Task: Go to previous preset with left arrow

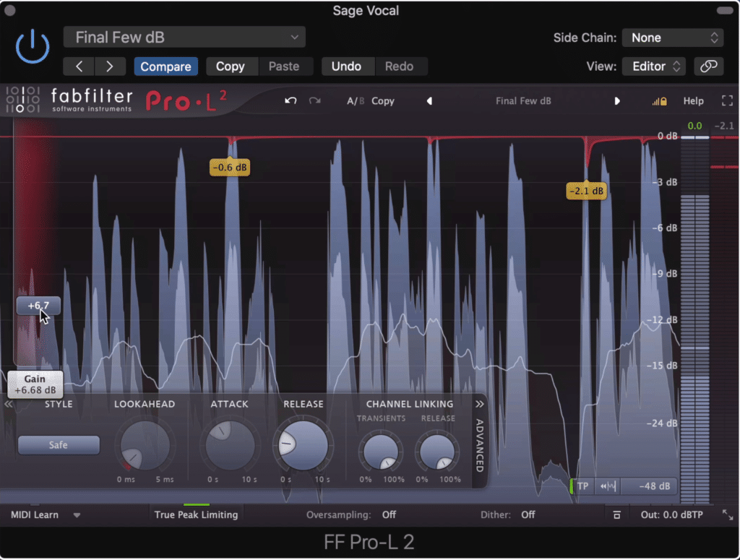Action: pyautogui.click(x=79, y=66)
